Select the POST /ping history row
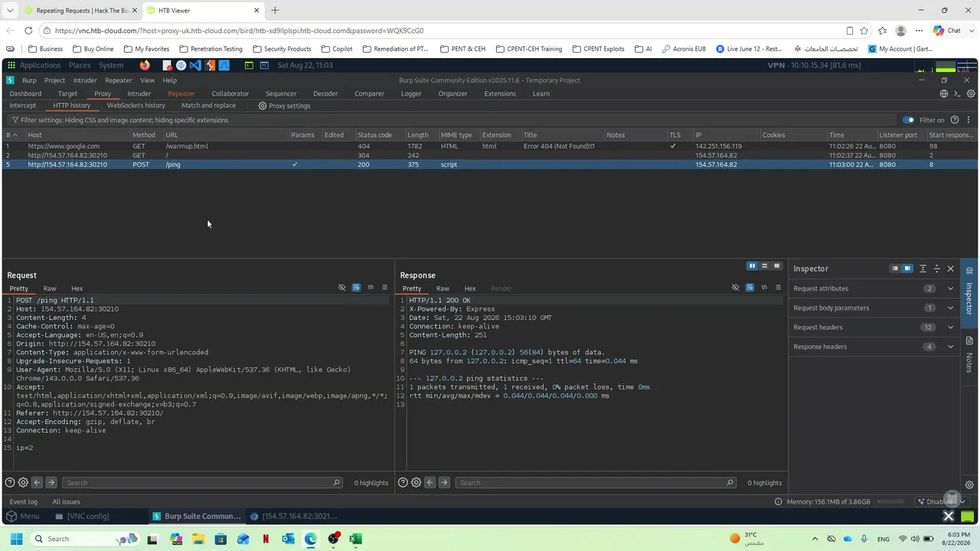The width and height of the screenshot is (980, 551). [490, 165]
